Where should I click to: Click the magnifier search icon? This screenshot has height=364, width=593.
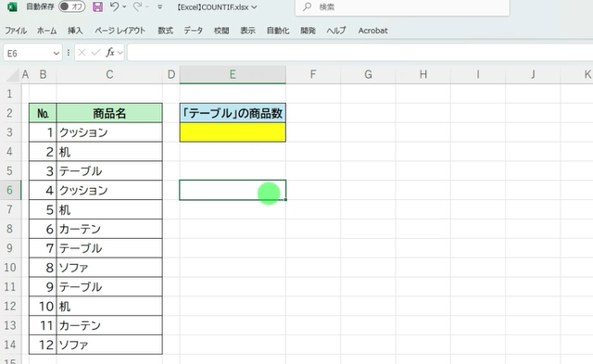click(307, 6)
